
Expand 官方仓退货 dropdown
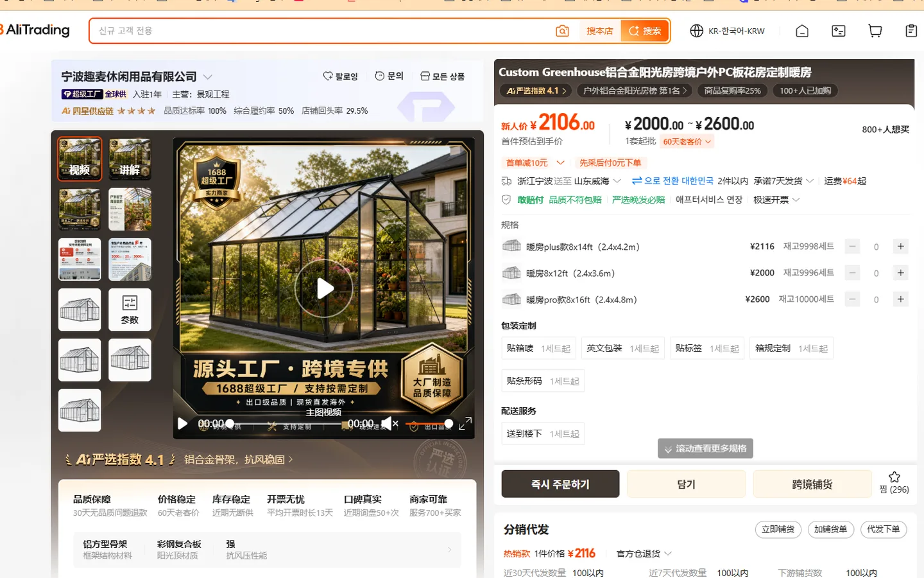click(668, 554)
